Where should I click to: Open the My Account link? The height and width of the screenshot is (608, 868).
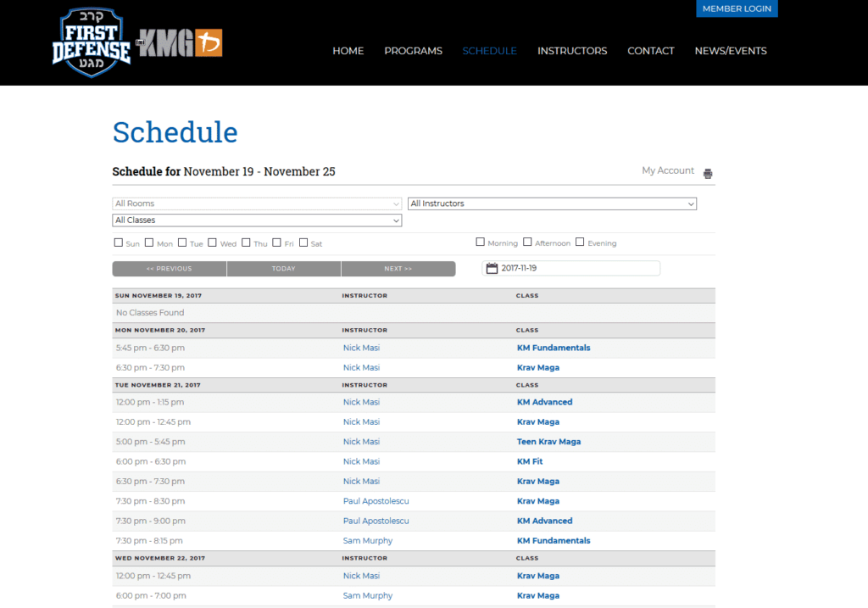click(x=668, y=170)
